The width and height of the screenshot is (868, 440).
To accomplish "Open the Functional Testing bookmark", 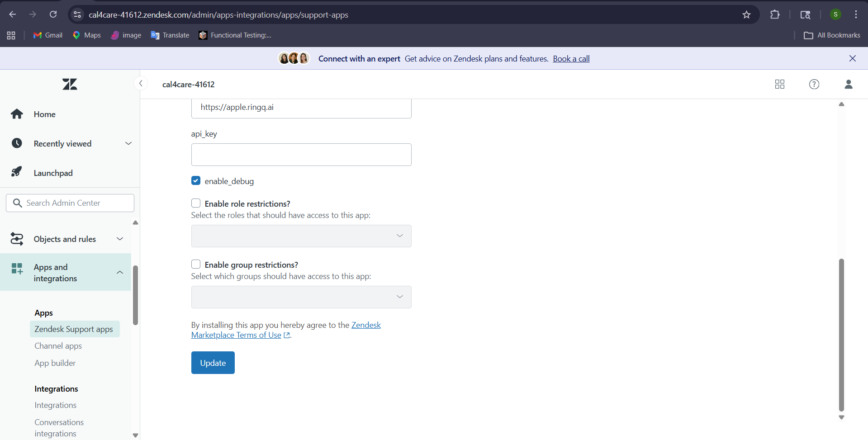I will 235,35.
